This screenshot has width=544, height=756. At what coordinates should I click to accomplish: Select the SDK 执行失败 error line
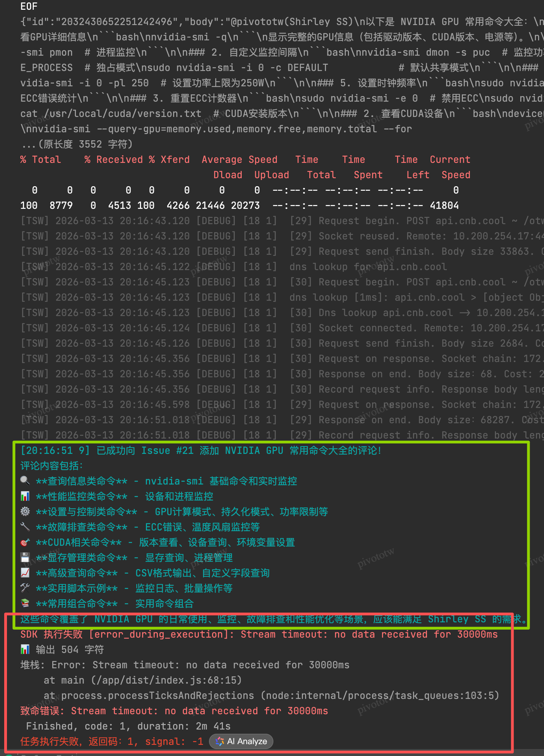(259, 634)
